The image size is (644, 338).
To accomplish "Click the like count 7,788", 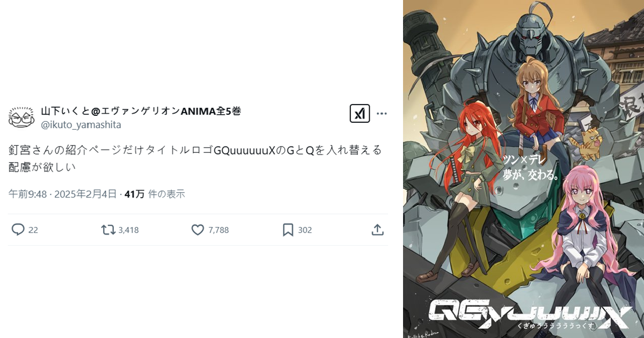I will click(218, 230).
